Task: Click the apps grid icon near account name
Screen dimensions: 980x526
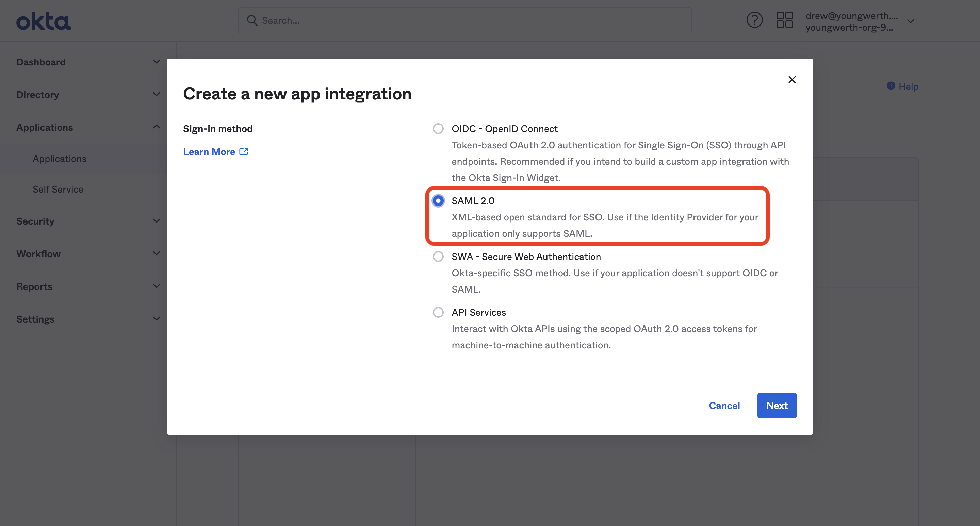Action: coord(784,20)
